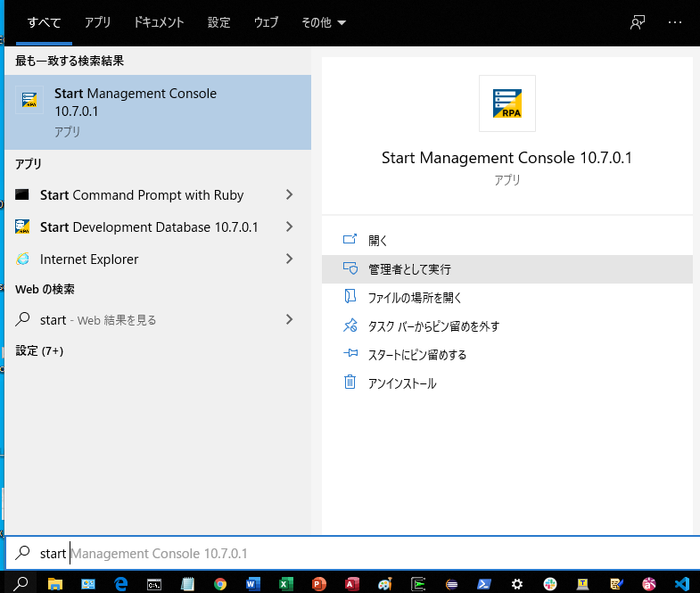Open the three-dot options menu
This screenshot has width=700, height=593.
[x=674, y=22]
